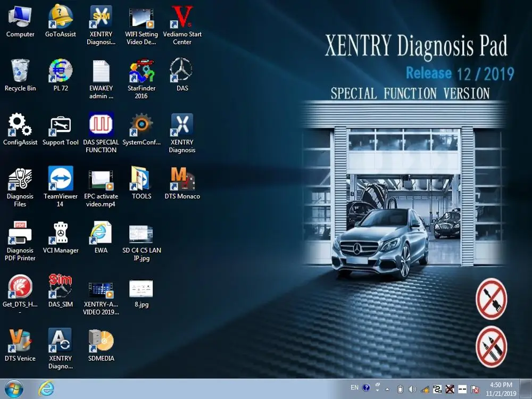
Task: Launch DAS SPECIAL FUNCTION
Action: coord(101,125)
